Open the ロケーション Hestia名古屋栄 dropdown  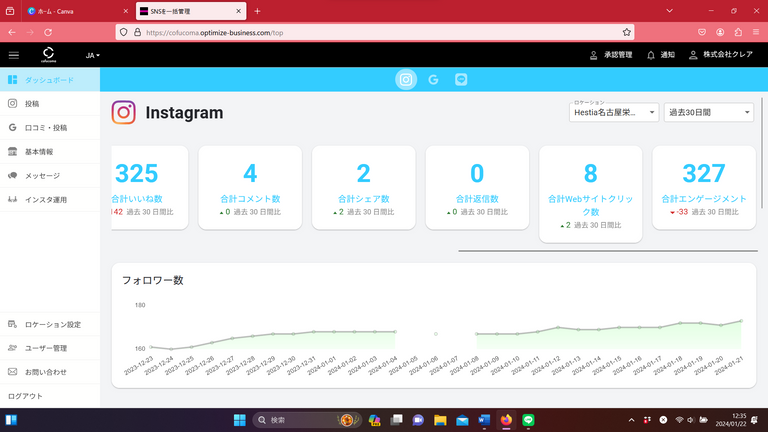click(613, 113)
